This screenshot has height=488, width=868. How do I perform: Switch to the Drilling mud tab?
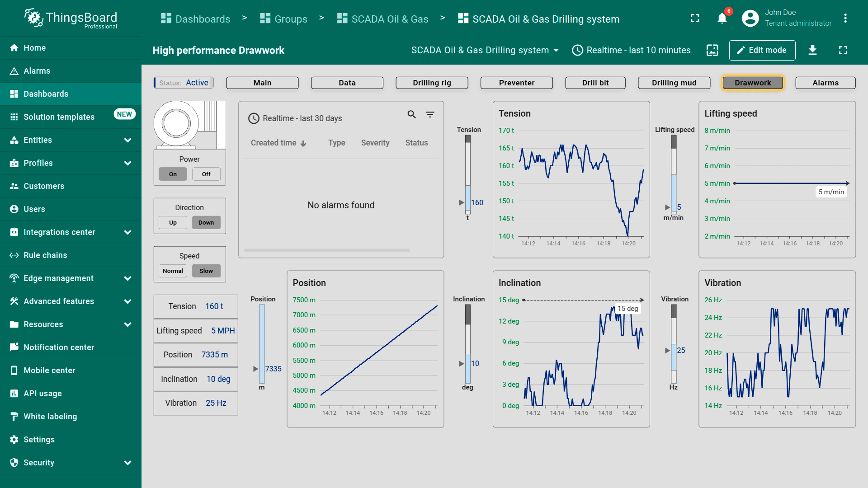tap(674, 83)
